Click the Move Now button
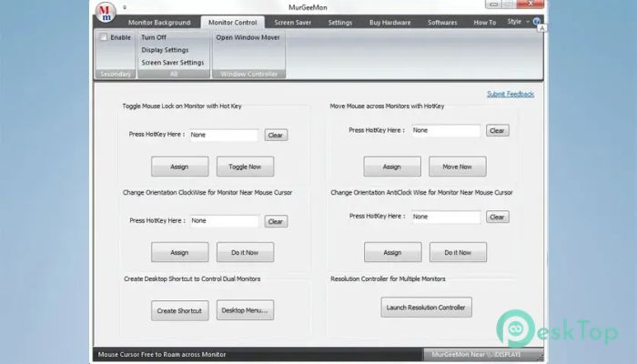 pos(458,167)
